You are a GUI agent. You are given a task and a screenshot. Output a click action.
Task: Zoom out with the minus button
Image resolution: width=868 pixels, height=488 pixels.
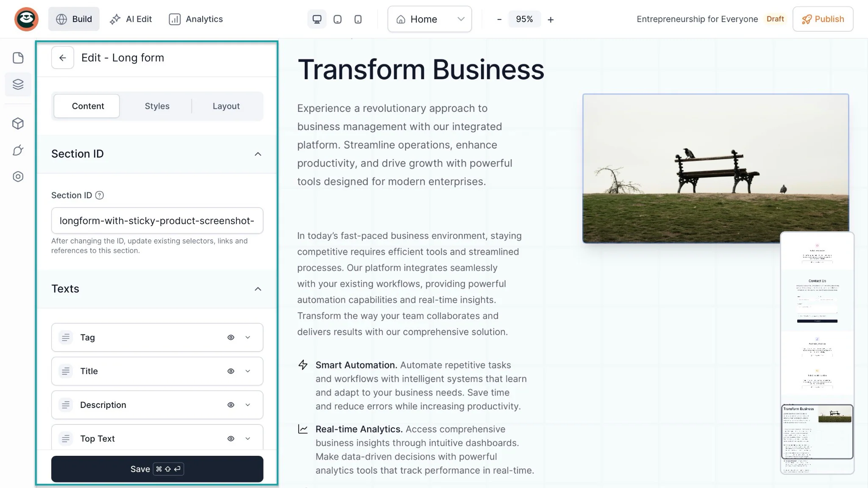tap(499, 19)
